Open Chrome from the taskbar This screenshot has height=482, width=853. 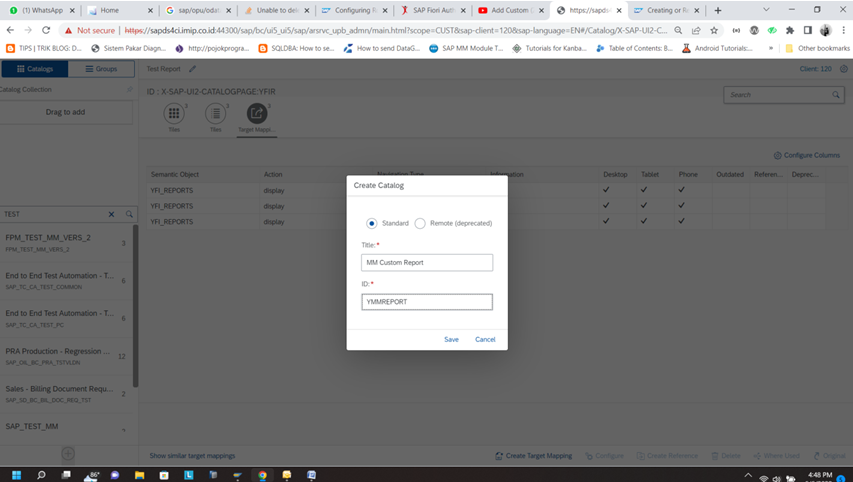point(262,475)
